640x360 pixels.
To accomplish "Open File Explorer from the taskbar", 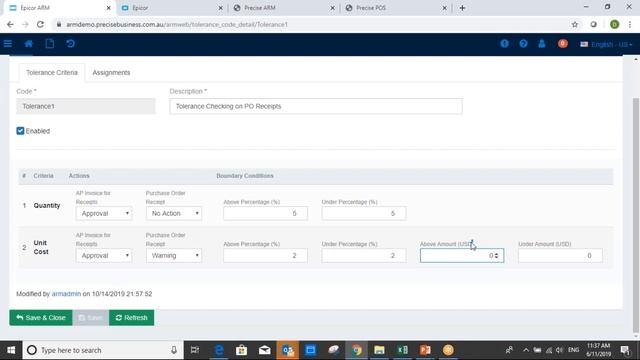I will pyautogui.click(x=379, y=350).
